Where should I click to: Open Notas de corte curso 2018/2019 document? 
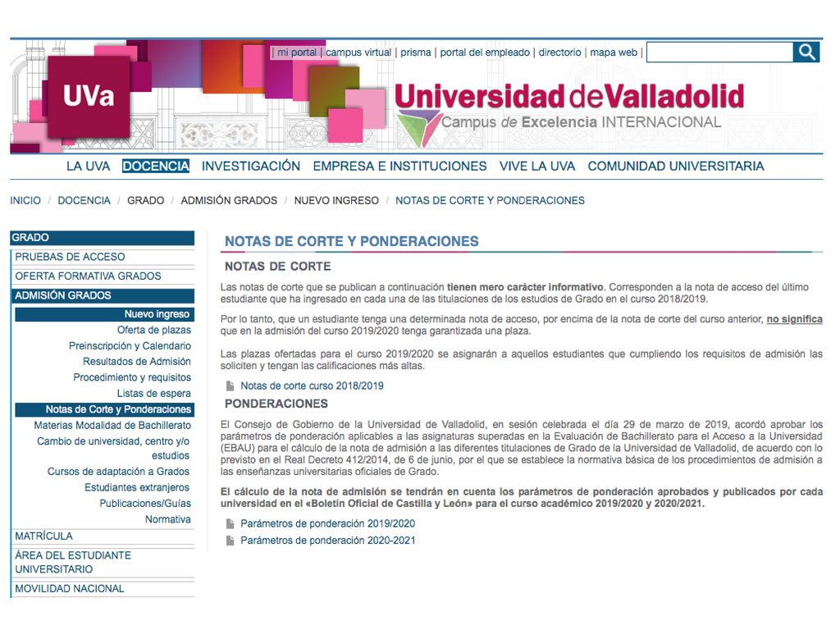pyautogui.click(x=312, y=386)
